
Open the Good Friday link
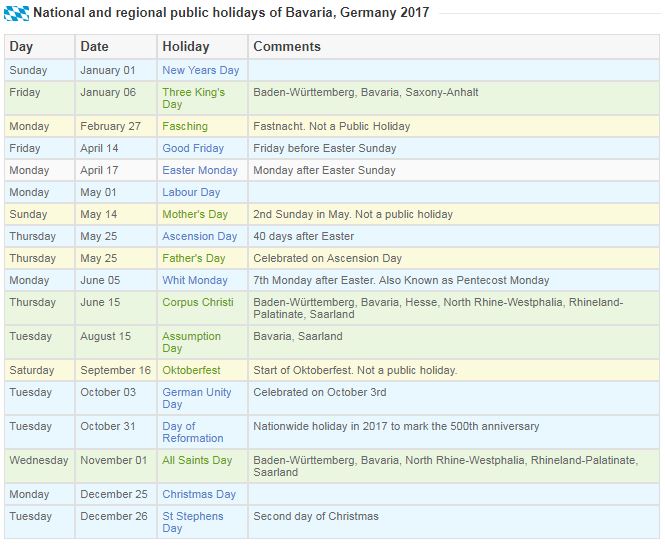click(x=193, y=148)
